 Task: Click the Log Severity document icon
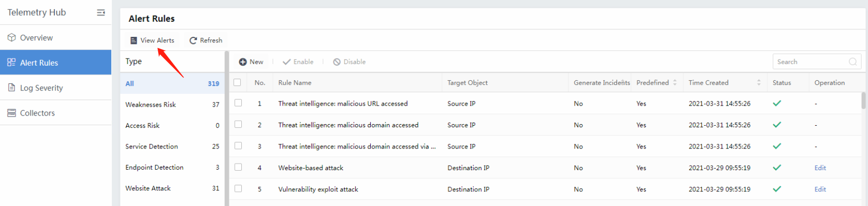(x=12, y=88)
